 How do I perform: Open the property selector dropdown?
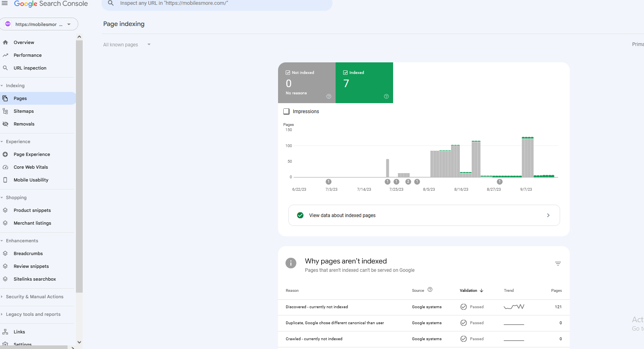coord(39,24)
